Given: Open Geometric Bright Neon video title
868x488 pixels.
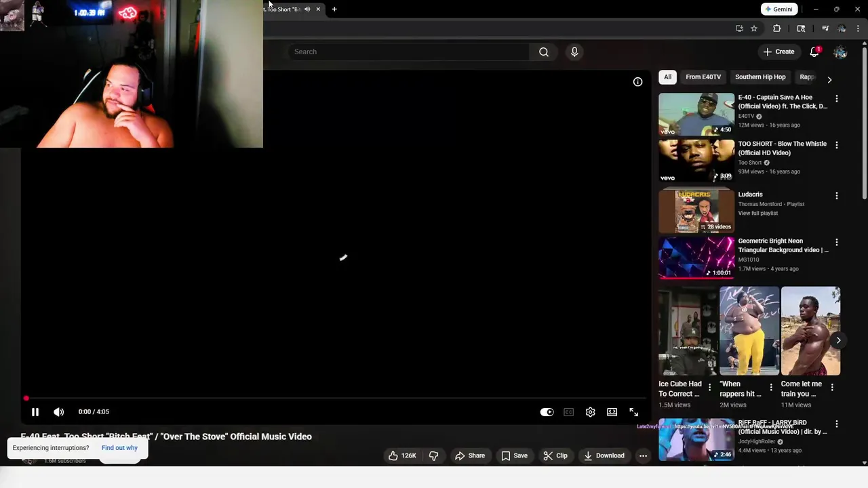Looking at the screenshot, I should click(783, 245).
